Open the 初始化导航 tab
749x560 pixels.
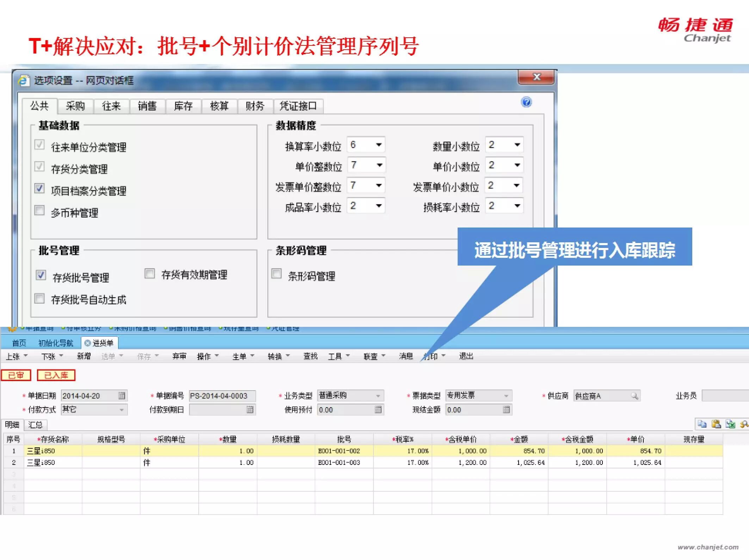coord(56,343)
